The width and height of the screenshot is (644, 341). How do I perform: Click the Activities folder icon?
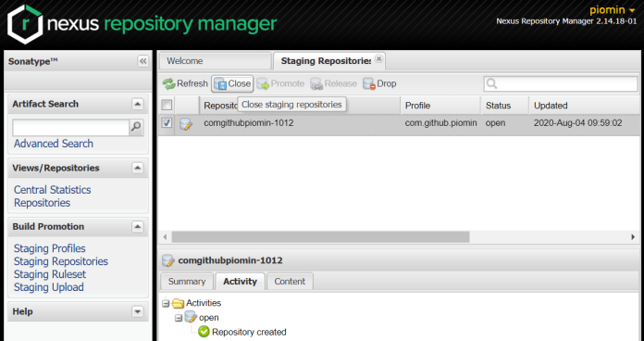178,303
